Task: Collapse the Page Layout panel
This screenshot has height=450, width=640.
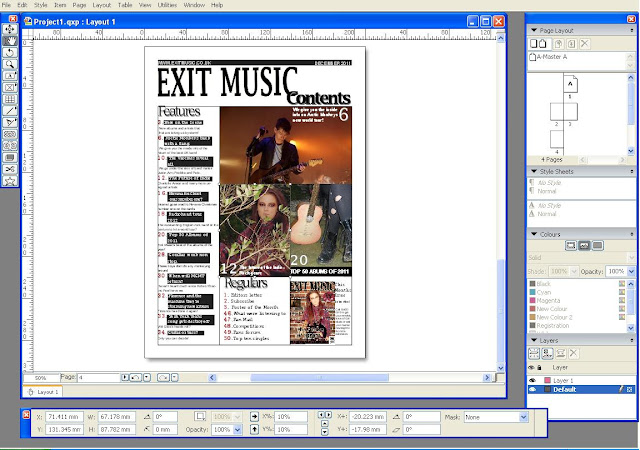Action: [534, 30]
